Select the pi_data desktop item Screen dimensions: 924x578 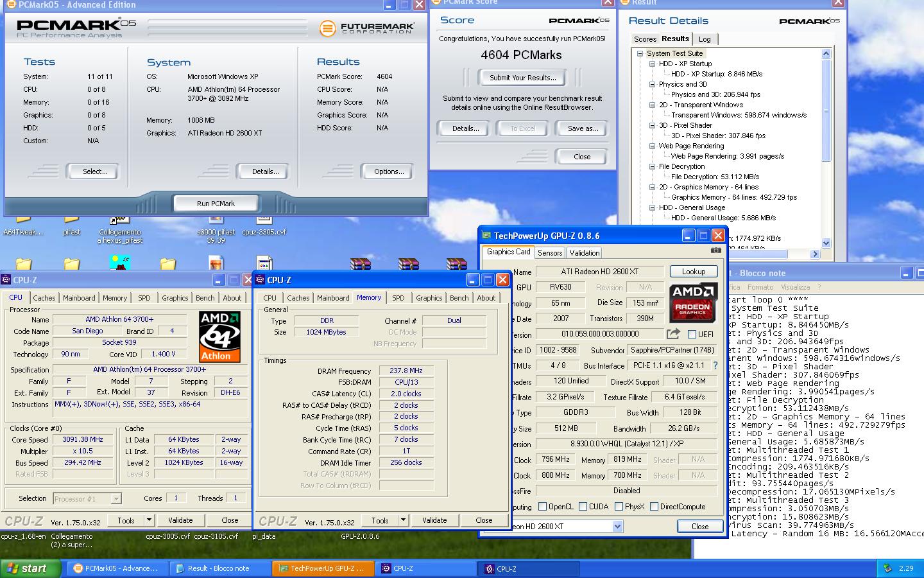tap(264, 536)
